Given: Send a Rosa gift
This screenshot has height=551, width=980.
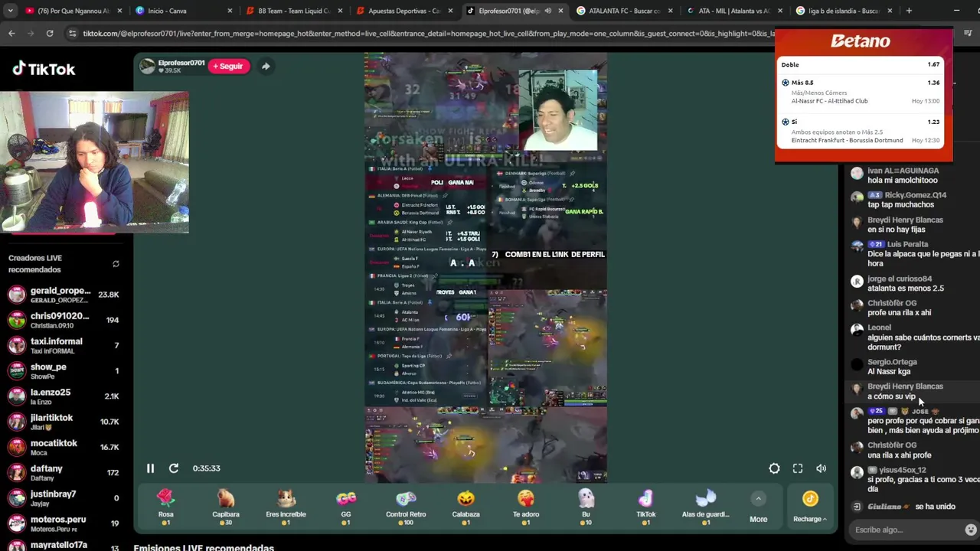Looking at the screenshot, I should pyautogui.click(x=166, y=507).
